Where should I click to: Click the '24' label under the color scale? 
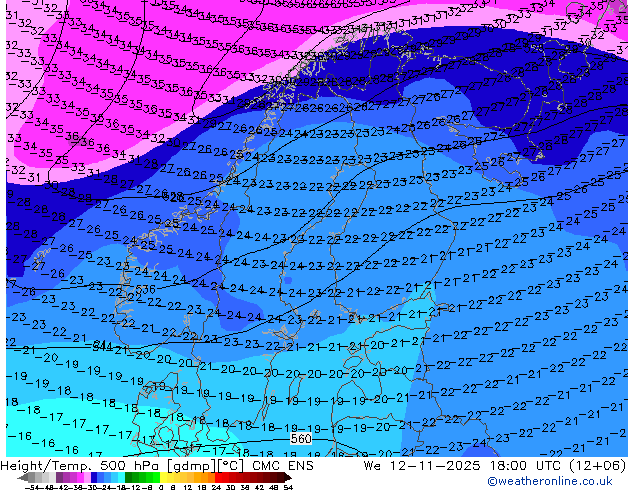216,488
